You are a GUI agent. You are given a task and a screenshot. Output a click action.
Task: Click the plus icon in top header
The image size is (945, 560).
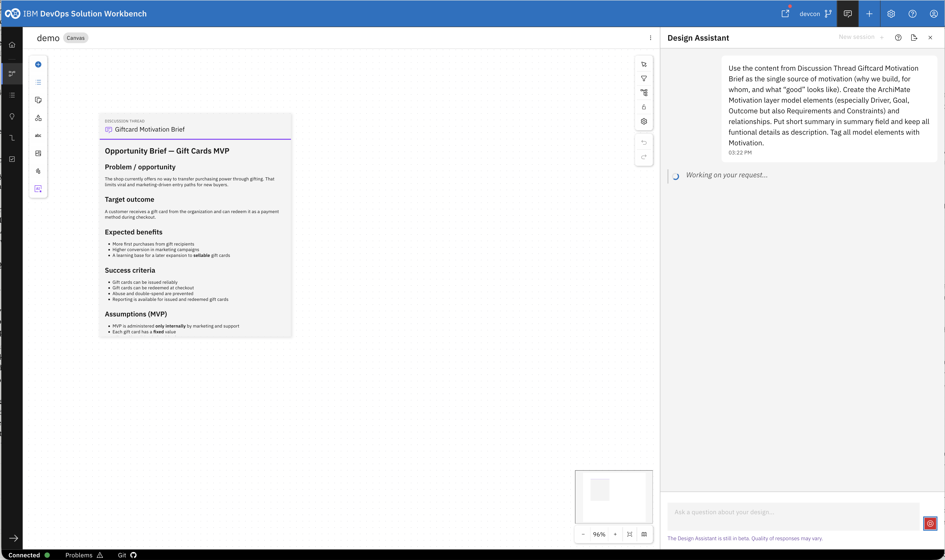pos(869,14)
